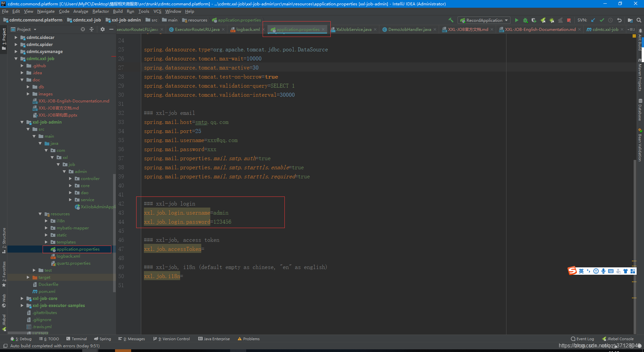Debug with JRebel bug icon
The height and width of the screenshot is (352, 644).
pos(551,20)
